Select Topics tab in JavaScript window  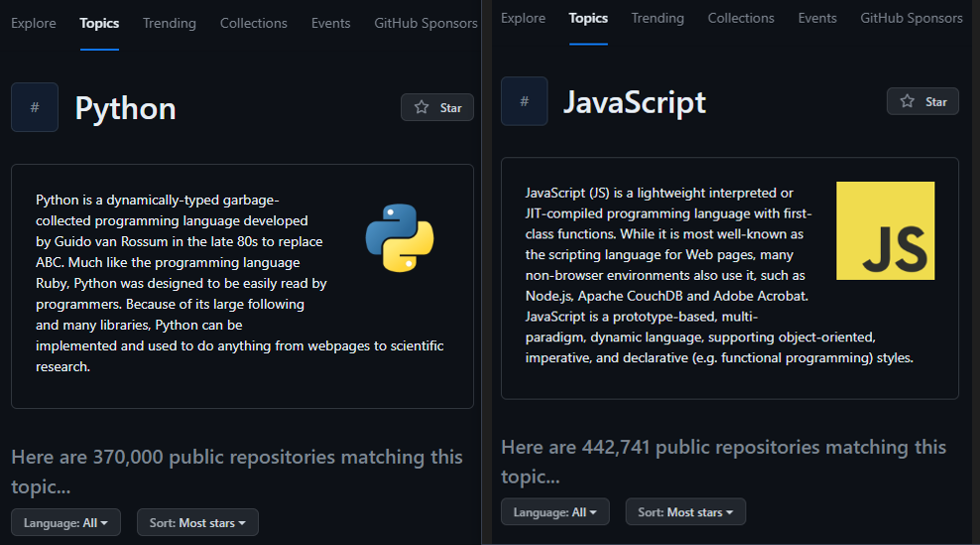pyautogui.click(x=588, y=18)
